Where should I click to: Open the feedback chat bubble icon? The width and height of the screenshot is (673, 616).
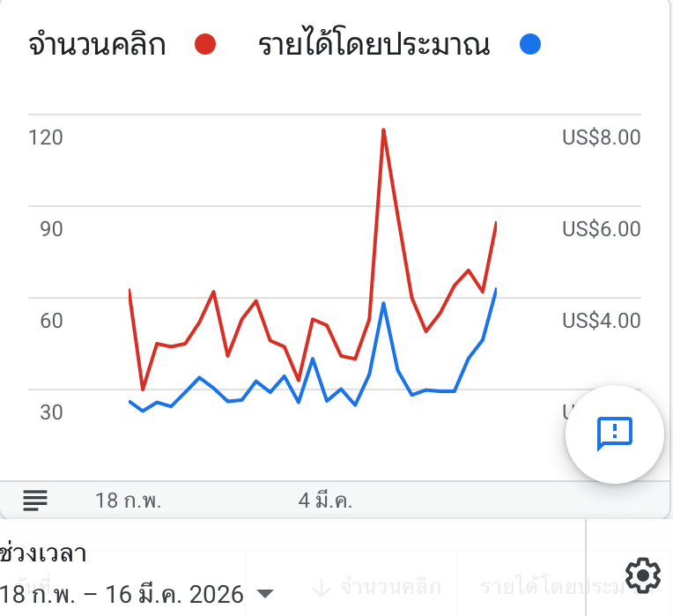pos(614,433)
